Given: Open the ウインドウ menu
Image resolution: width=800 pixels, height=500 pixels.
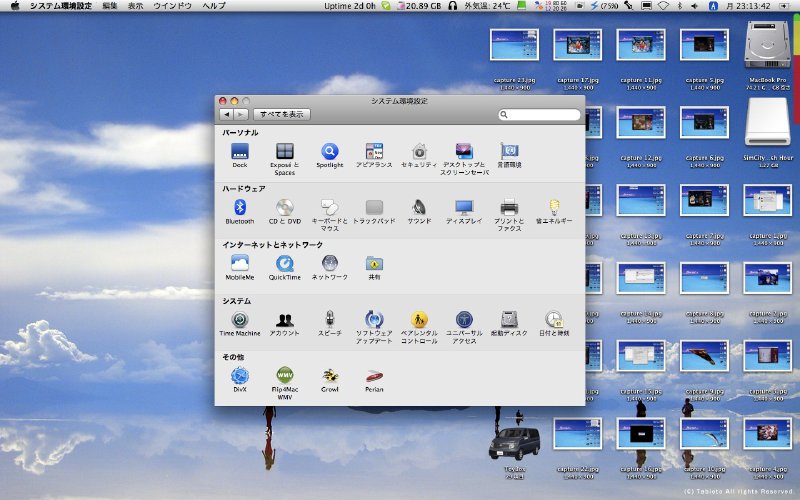Looking at the screenshot, I should pyautogui.click(x=172, y=6).
